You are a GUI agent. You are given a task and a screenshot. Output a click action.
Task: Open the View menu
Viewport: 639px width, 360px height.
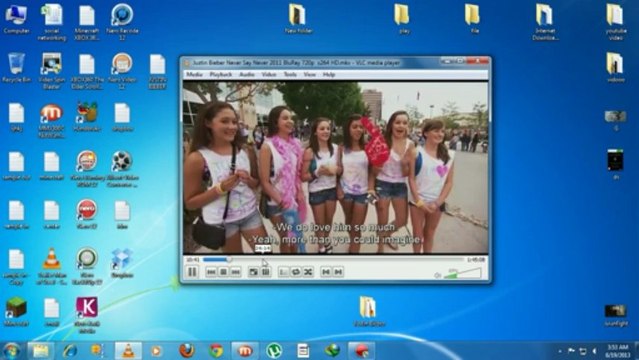coord(310,75)
